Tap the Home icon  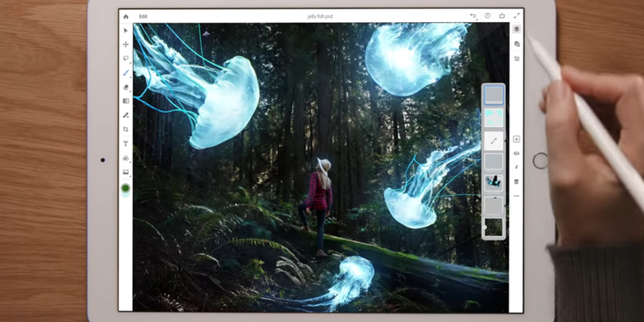(x=125, y=17)
